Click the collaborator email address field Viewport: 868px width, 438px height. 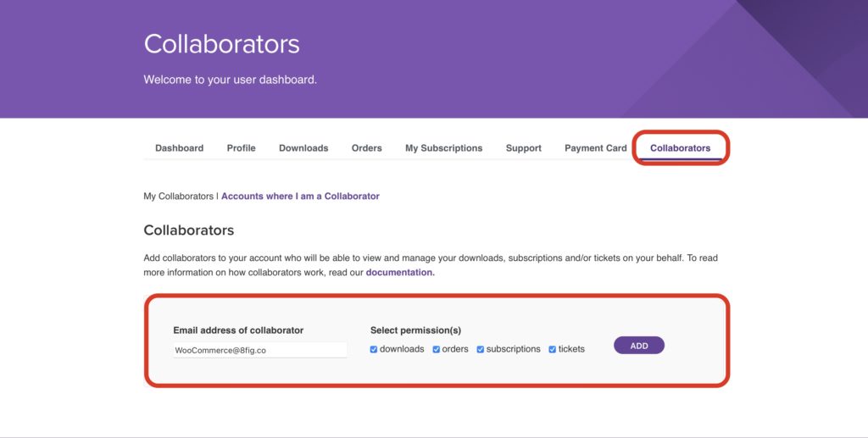point(260,350)
